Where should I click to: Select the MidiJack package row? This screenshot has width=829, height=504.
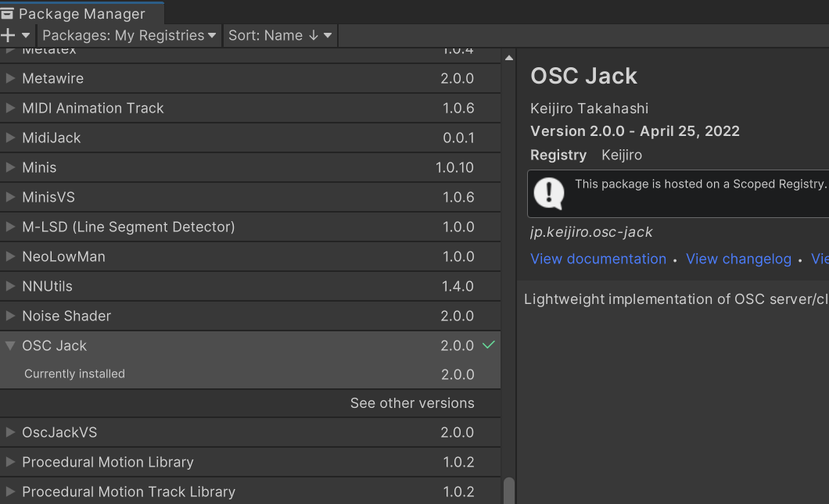pyautogui.click(x=250, y=138)
